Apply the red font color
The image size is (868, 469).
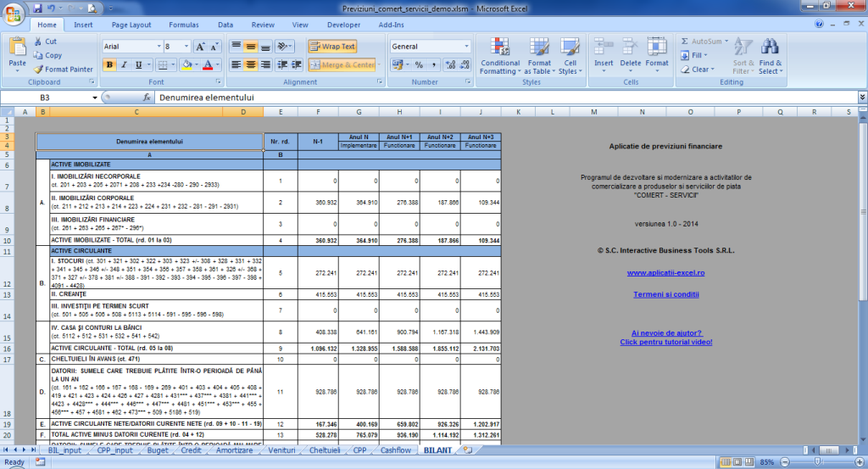tap(208, 64)
